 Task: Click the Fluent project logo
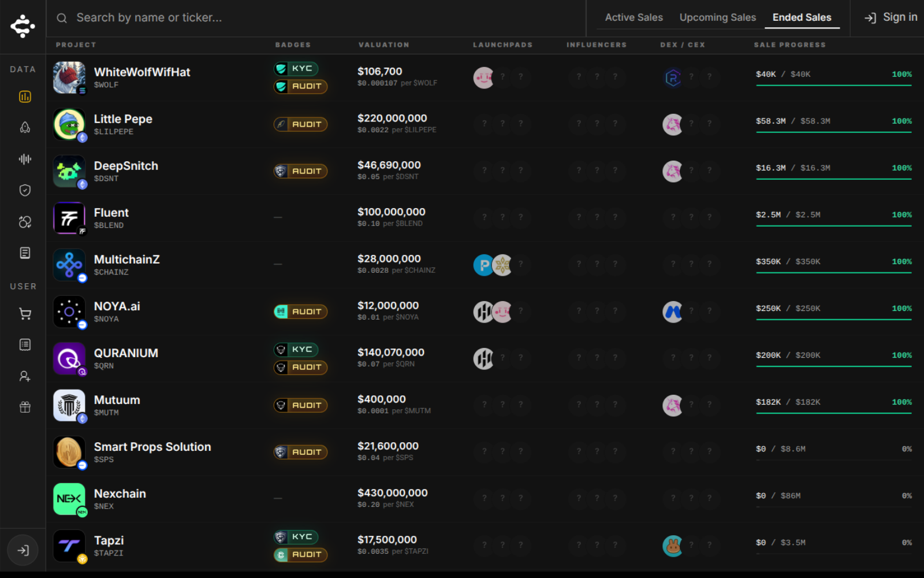69,218
